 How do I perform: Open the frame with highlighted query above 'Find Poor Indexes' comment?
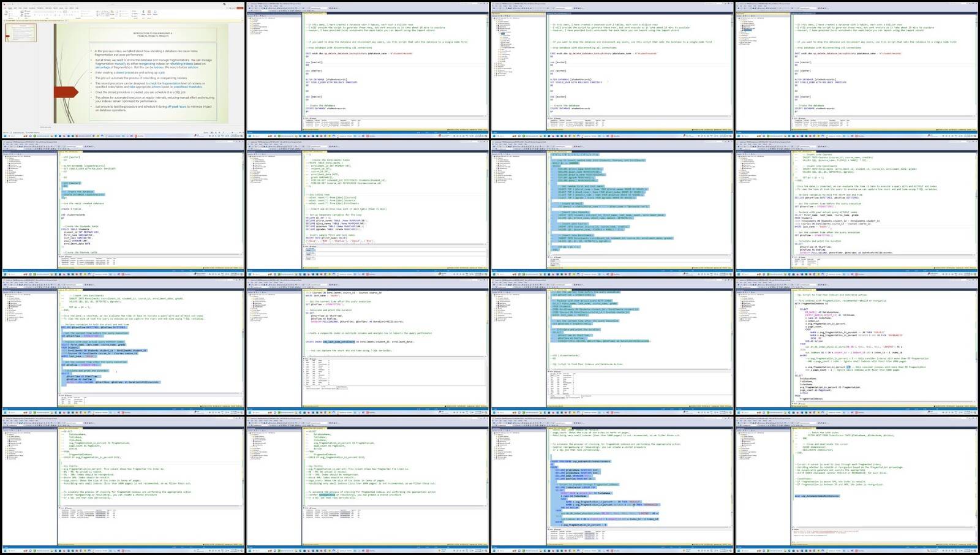pos(612,347)
